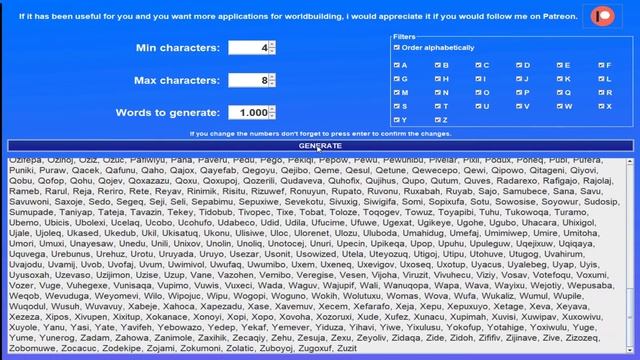Toggle the letter C filter checkbox
Viewport: 640px width, 360px height.
click(478, 65)
